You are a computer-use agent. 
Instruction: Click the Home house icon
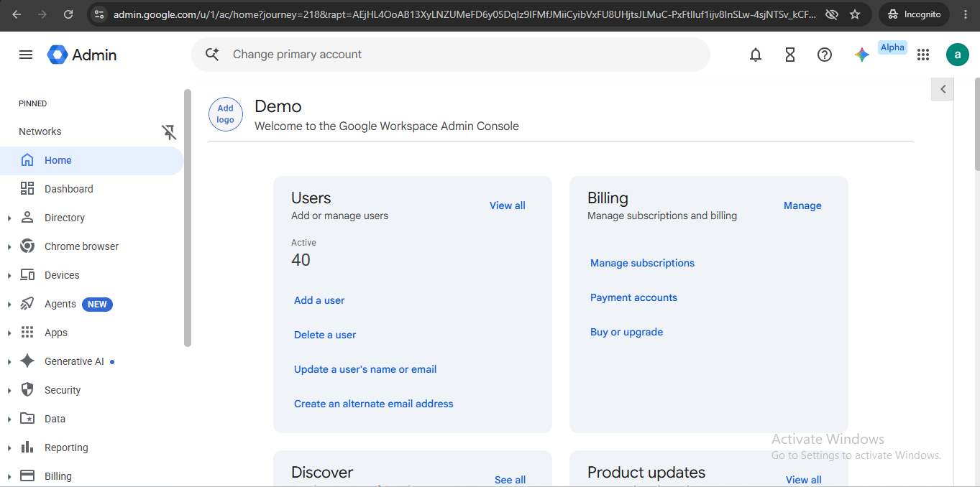27,160
